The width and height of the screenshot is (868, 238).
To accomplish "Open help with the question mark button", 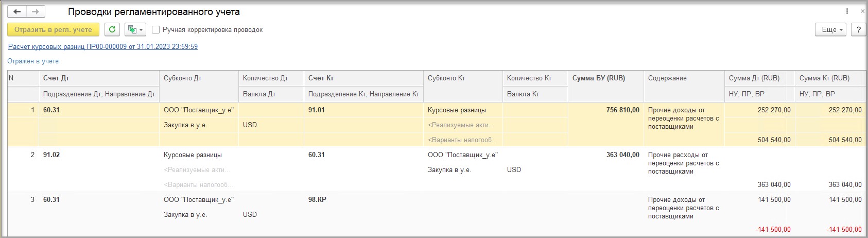I will pos(858,30).
